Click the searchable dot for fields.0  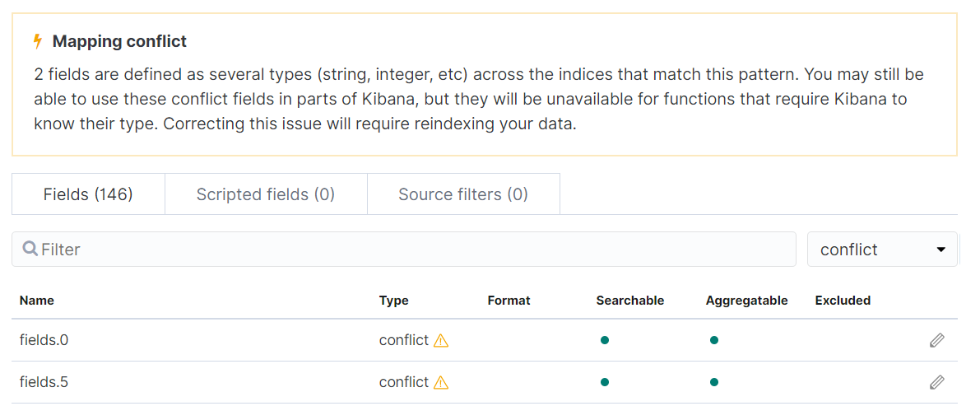[x=605, y=340]
